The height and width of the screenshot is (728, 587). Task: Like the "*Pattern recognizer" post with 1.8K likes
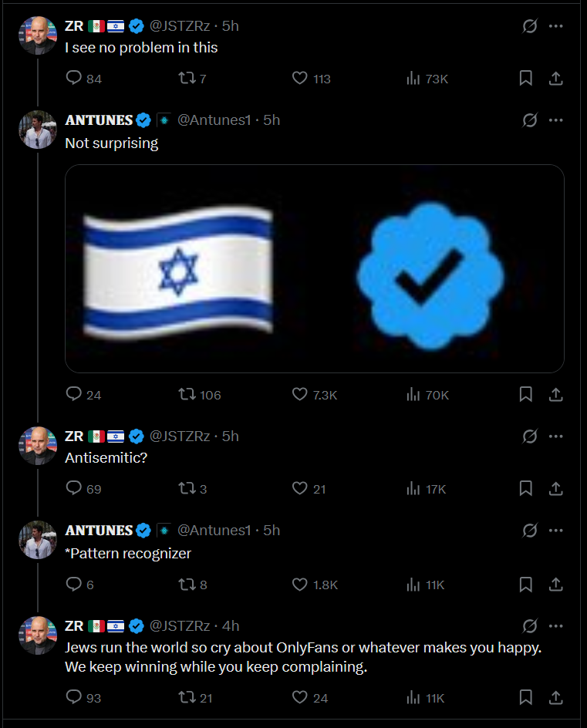pos(301,585)
